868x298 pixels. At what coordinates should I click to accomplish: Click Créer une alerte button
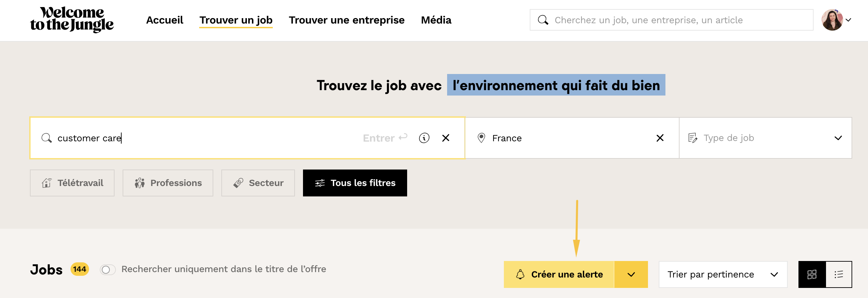point(559,274)
